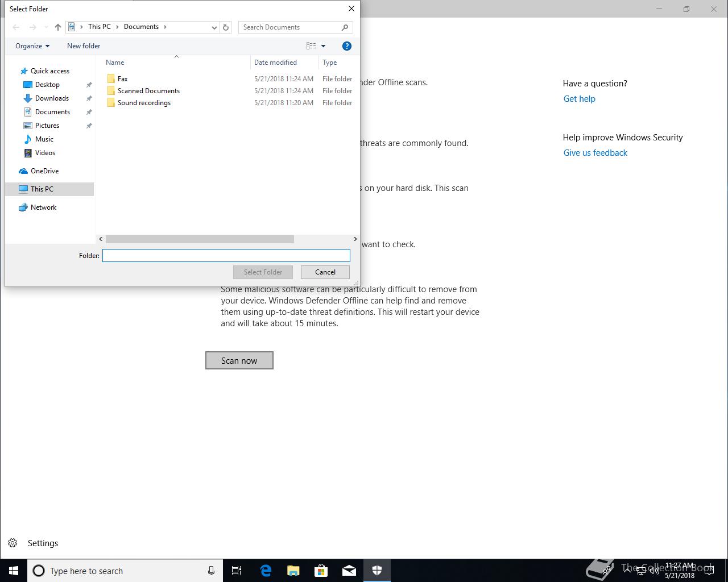This screenshot has width=728, height=582.
Task: Expand the Organize dropdown menu
Action: [x=32, y=46]
